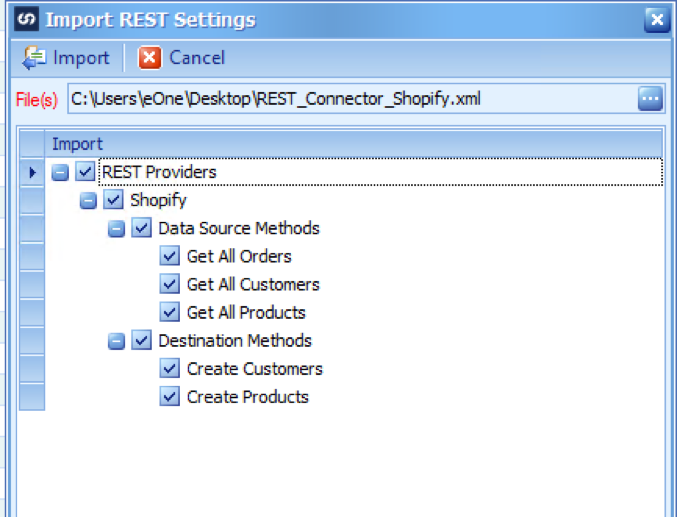Click the red Cancel X icon

[x=149, y=57]
